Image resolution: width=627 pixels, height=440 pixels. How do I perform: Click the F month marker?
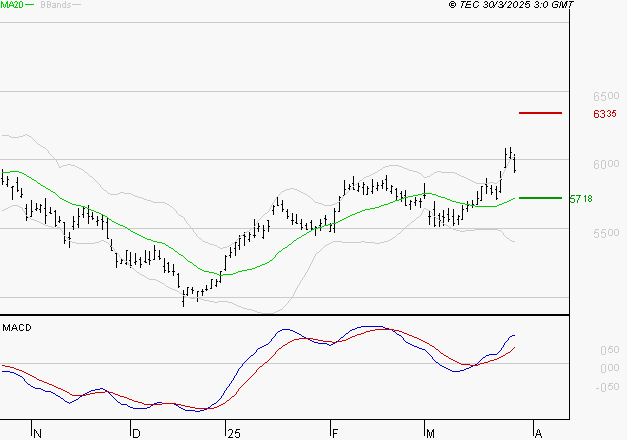(335, 434)
